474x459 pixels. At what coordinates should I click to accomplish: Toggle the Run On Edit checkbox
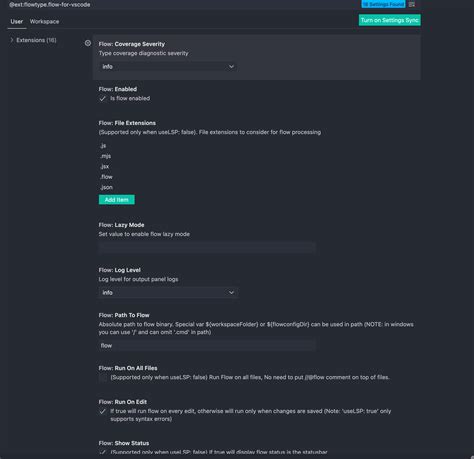pos(103,411)
